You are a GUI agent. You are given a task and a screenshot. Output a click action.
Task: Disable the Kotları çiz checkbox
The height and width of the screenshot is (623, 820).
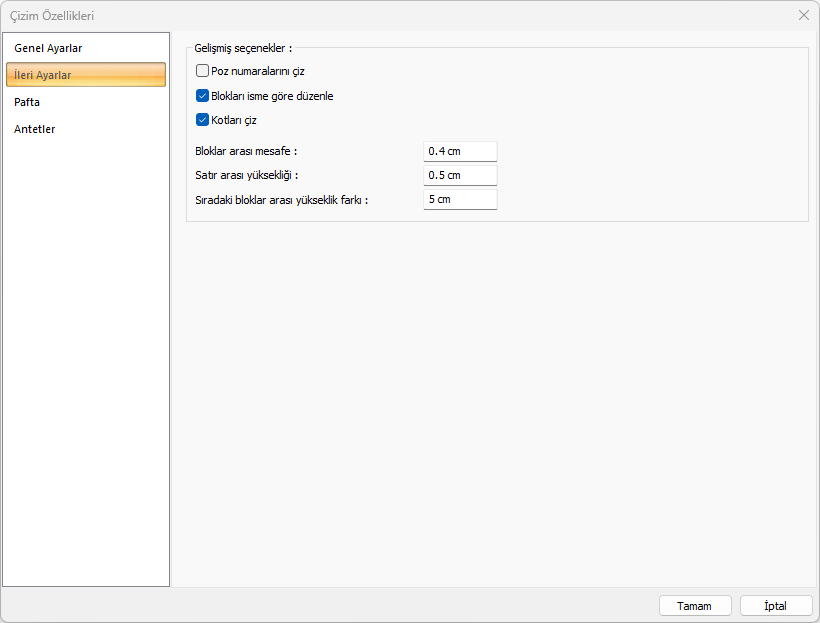203,120
